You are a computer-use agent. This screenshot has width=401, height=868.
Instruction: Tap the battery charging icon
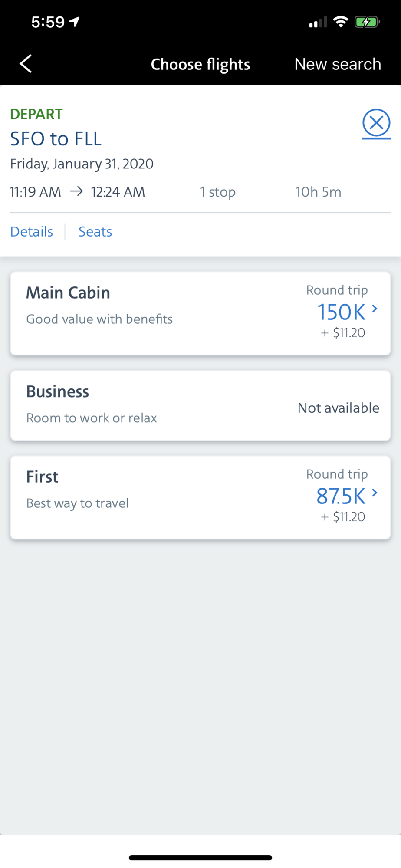[367, 22]
